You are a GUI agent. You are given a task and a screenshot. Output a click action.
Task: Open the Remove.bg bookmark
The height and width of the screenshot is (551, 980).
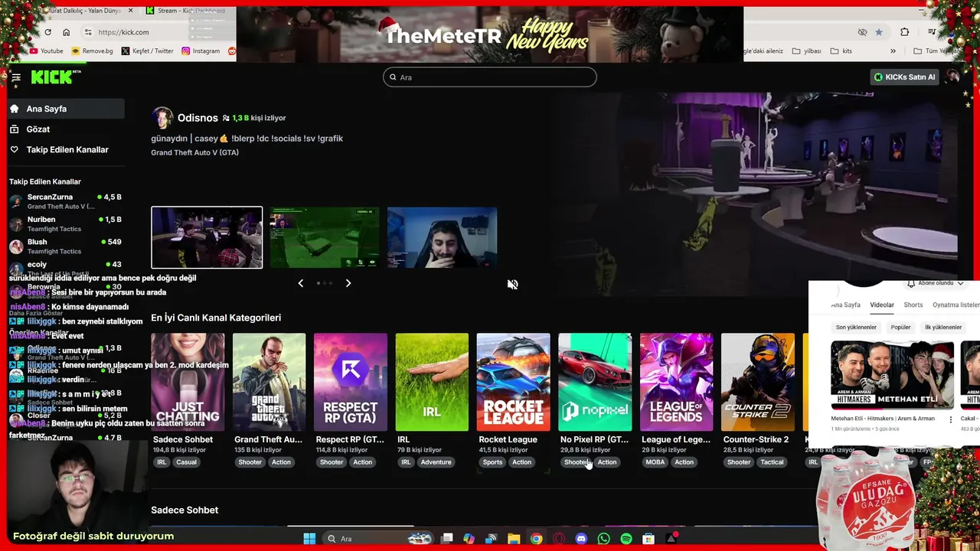pos(92,51)
